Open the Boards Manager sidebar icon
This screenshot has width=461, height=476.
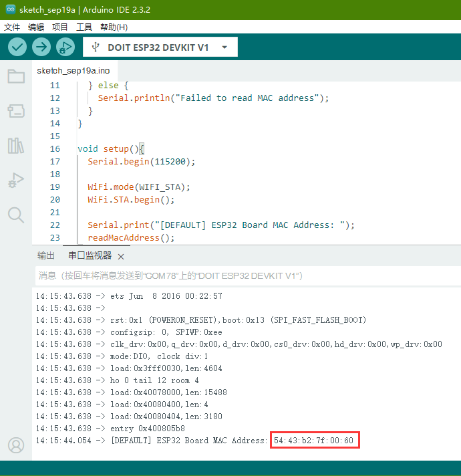coord(16,111)
